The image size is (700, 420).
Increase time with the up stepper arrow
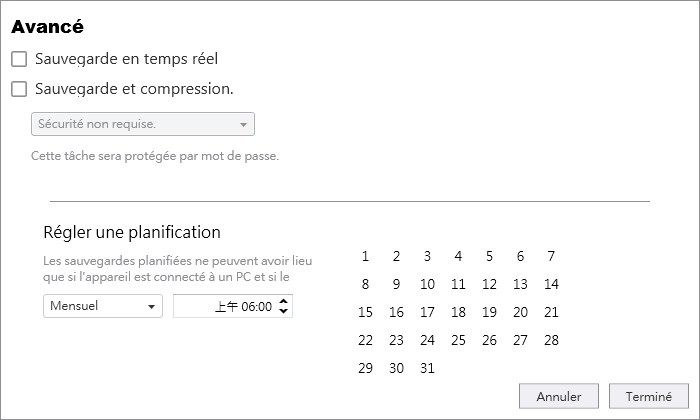tap(283, 301)
